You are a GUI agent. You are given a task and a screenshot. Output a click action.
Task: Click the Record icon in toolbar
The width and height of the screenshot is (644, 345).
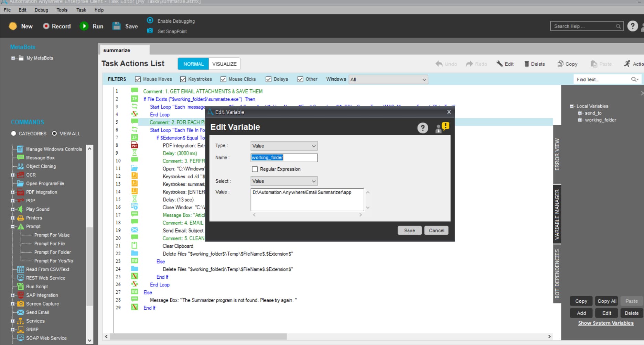[46, 26]
